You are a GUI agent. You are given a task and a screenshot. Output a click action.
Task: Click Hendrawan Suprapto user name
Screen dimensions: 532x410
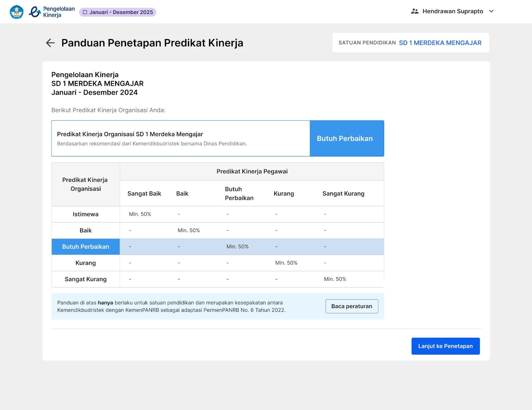[453, 11]
